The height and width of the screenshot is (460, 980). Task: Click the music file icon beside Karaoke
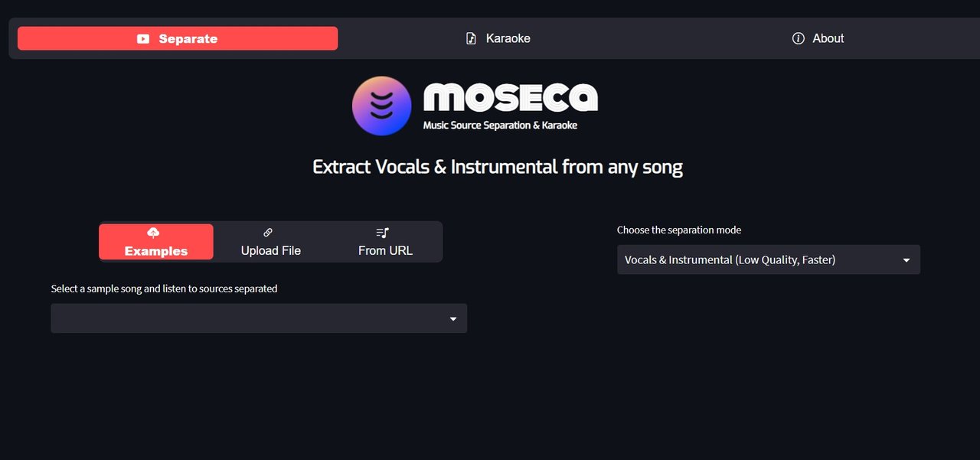tap(472, 38)
